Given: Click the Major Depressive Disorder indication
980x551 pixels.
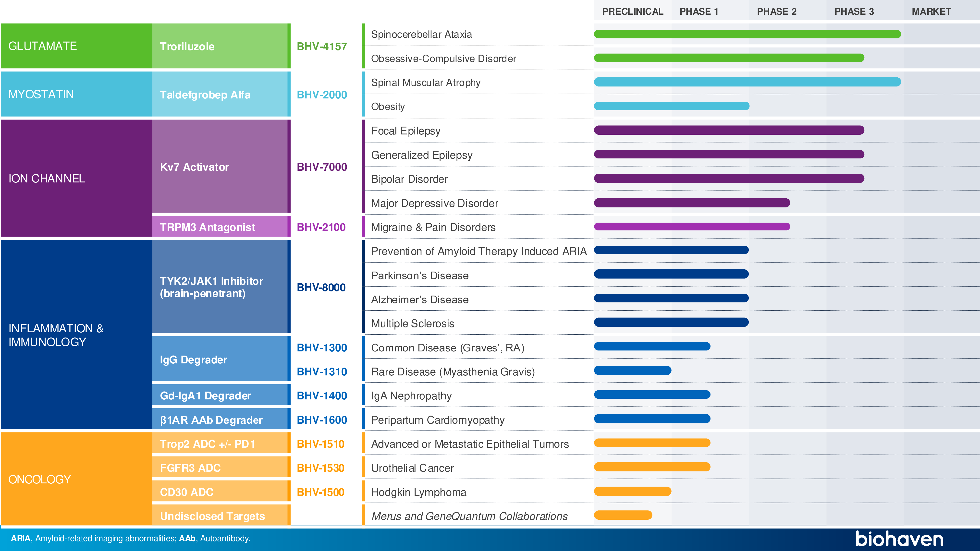Looking at the screenshot, I should tap(434, 203).
